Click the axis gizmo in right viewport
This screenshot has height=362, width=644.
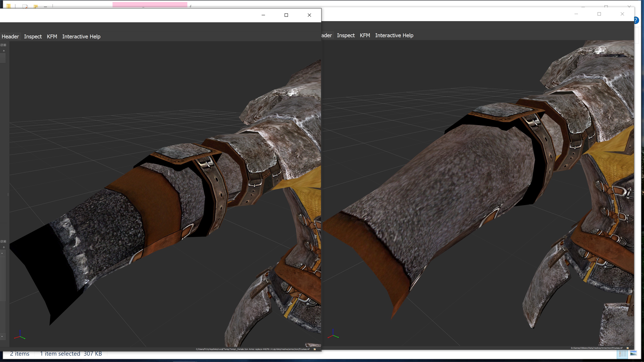[x=333, y=334]
